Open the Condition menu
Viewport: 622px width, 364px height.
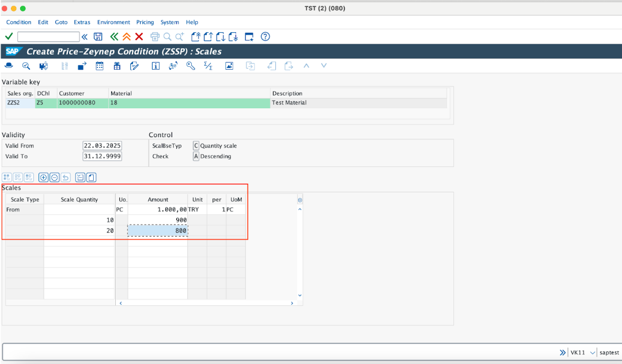18,22
